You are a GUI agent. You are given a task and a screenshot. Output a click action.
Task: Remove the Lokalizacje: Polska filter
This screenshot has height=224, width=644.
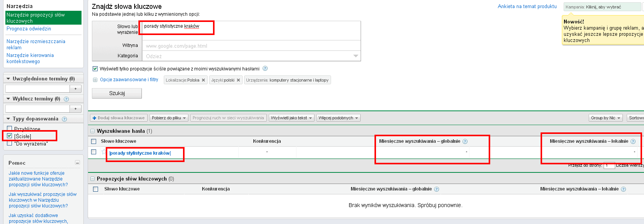[203, 80]
